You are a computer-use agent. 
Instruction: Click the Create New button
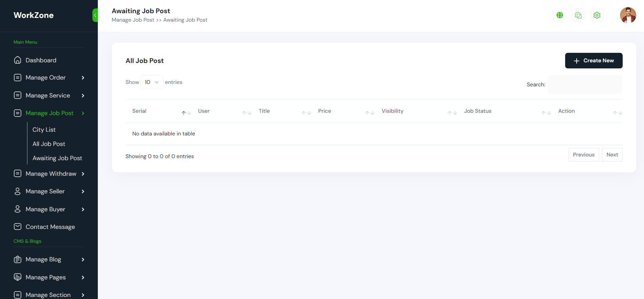[x=594, y=61]
